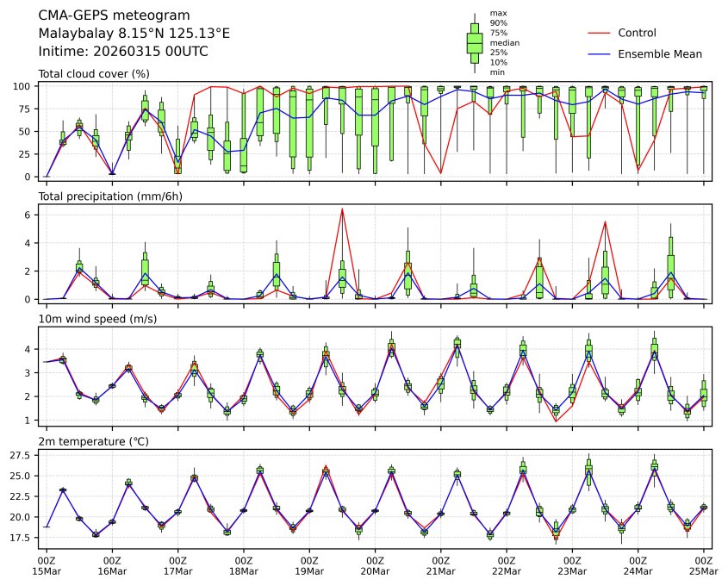Screen dimensions: 728x586
Task: Click the 100 tick on cloud cover axis
Action: [24, 86]
